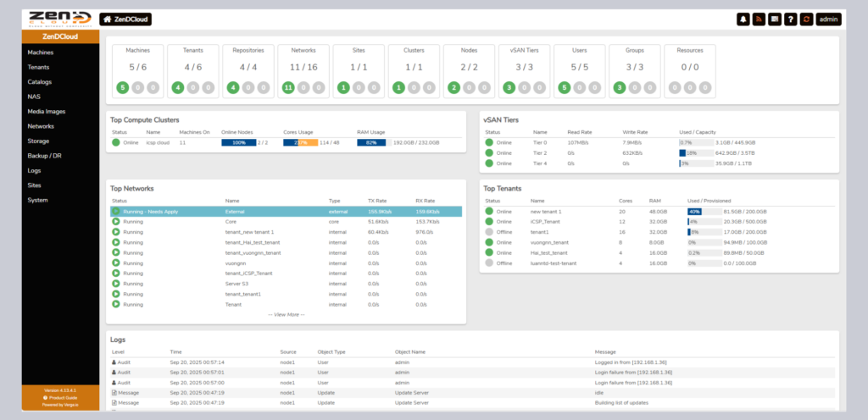This screenshot has width=868, height=420.
Task: Open the notifications bell icon
Action: (x=743, y=19)
